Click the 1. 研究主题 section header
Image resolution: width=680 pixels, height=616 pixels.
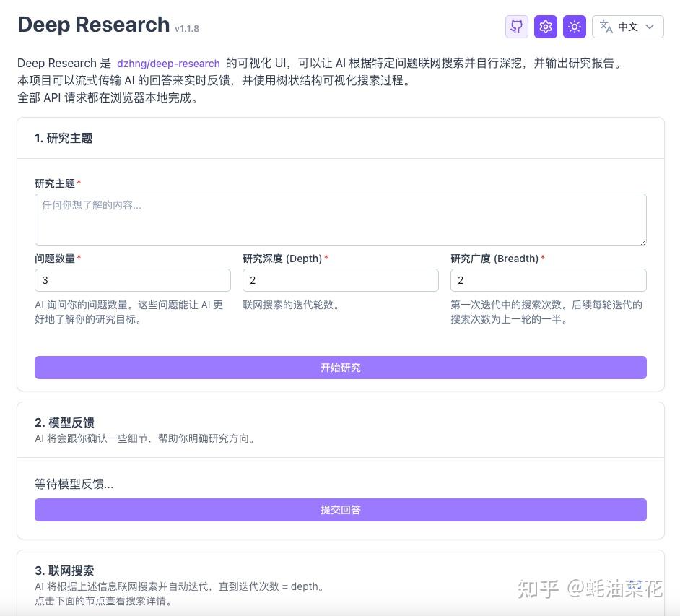(x=64, y=138)
